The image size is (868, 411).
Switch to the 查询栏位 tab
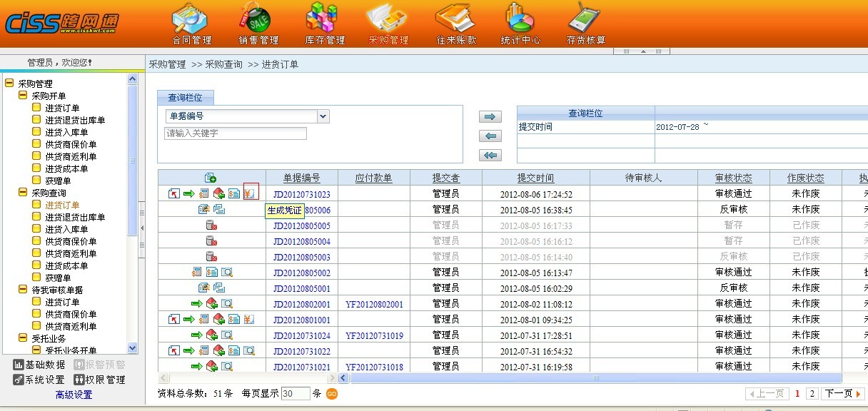tap(185, 98)
